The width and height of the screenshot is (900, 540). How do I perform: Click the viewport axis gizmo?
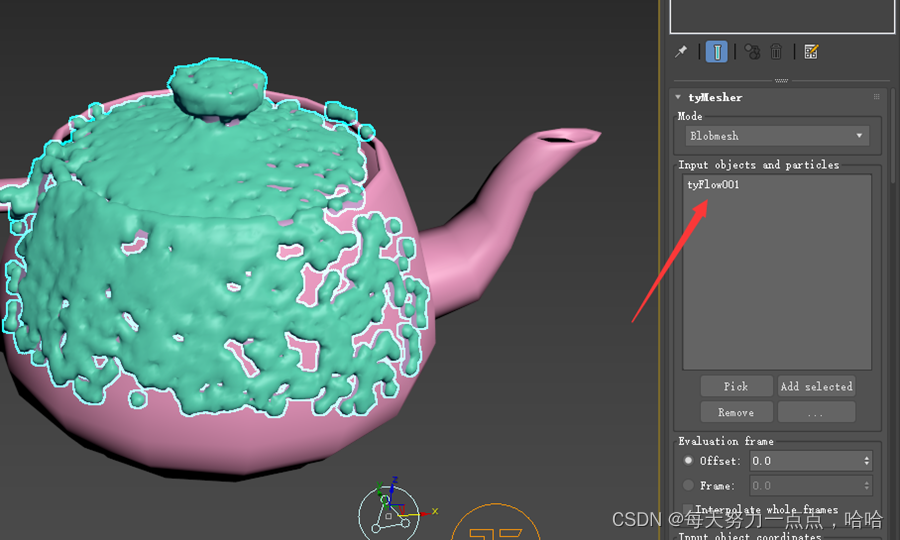click(396, 510)
